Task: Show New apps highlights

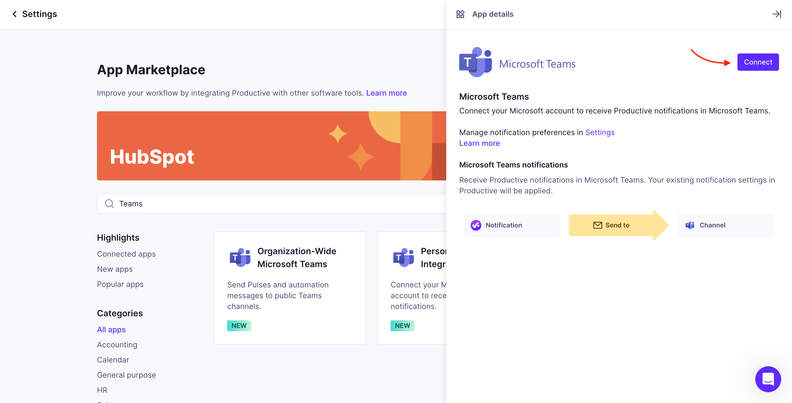Action: [x=115, y=269]
